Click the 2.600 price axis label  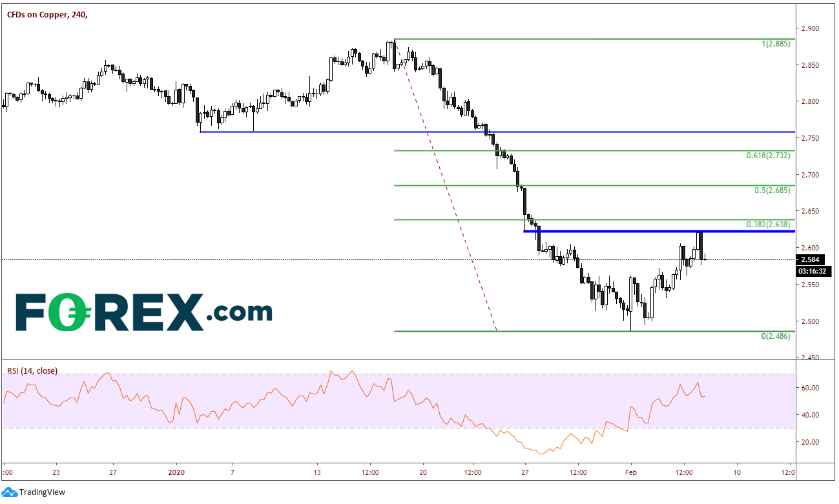811,248
